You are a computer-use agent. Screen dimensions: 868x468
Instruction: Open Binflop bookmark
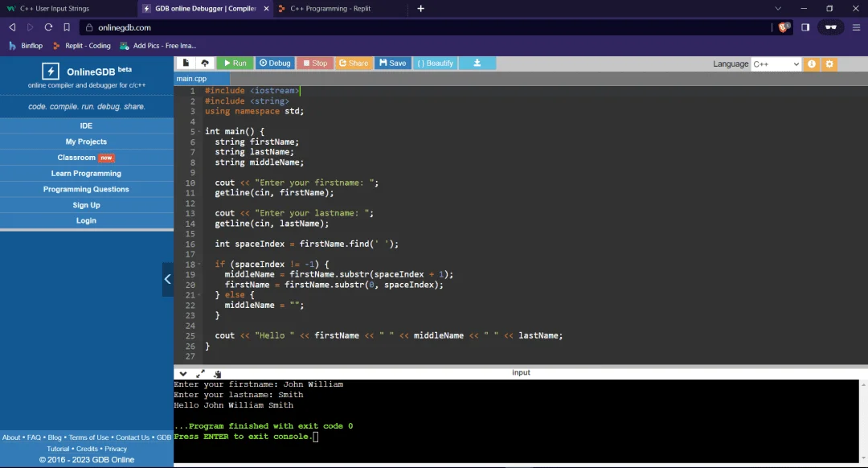(26, 46)
